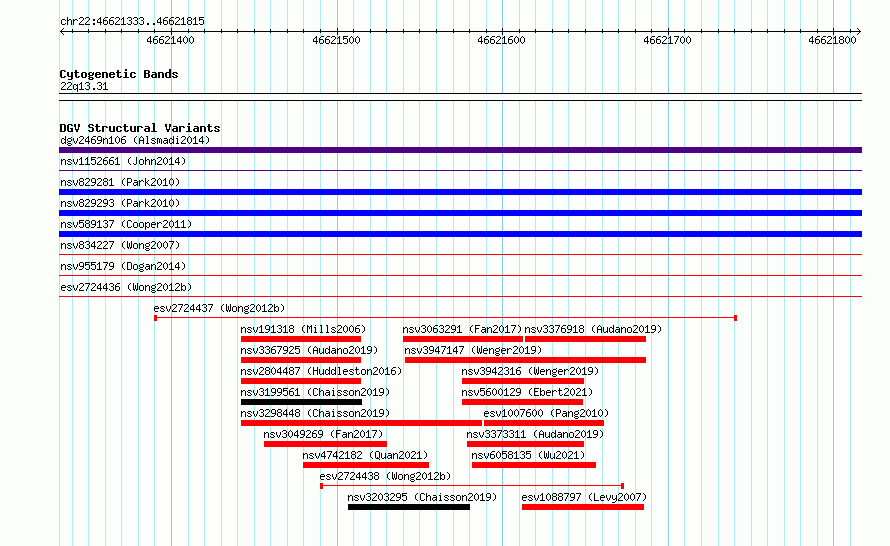890x546 pixels.
Task: Click the black bar under nsv3199561
Action: (301, 402)
